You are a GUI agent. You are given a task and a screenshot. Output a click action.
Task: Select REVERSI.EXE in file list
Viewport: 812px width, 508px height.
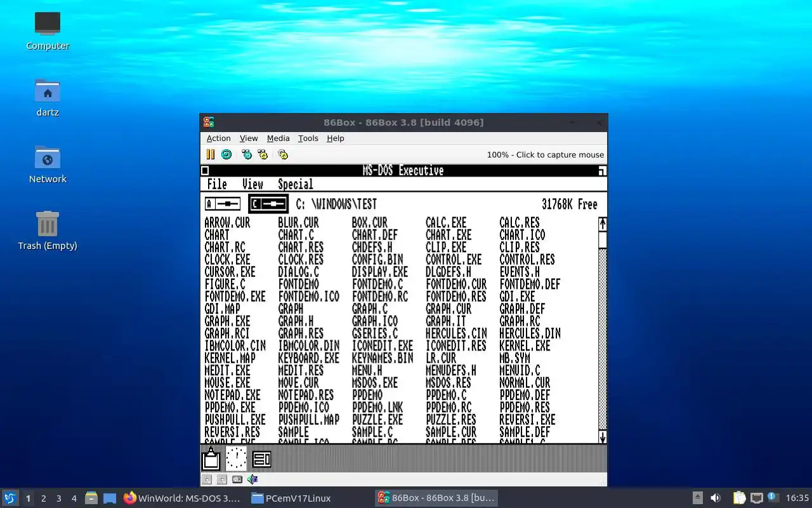tap(527, 420)
